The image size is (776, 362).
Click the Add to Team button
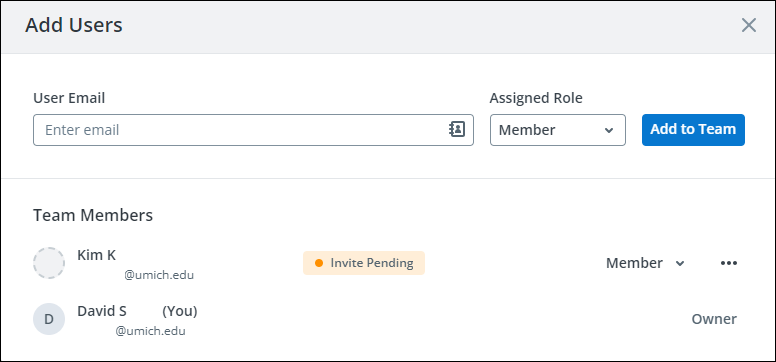(x=693, y=130)
